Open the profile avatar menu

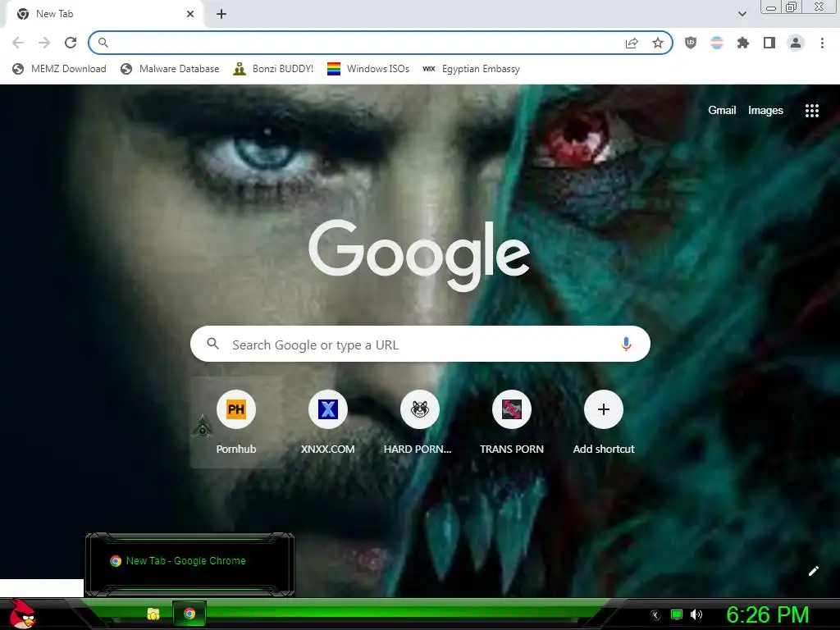point(796,43)
